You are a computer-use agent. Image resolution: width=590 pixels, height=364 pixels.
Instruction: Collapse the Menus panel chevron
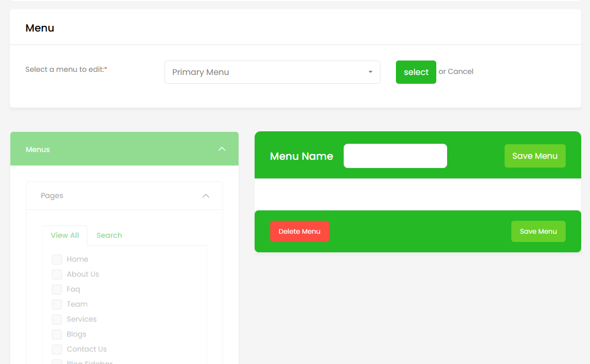click(222, 149)
